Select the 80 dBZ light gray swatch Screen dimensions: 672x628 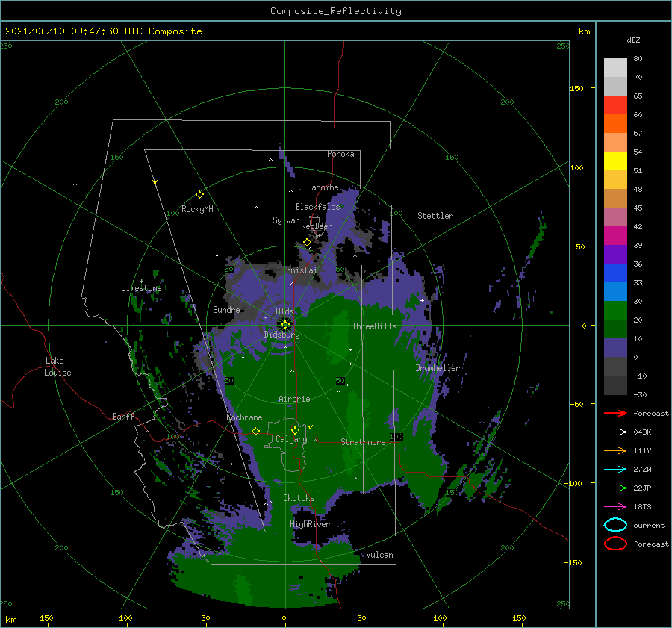pyautogui.click(x=615, y=67)
